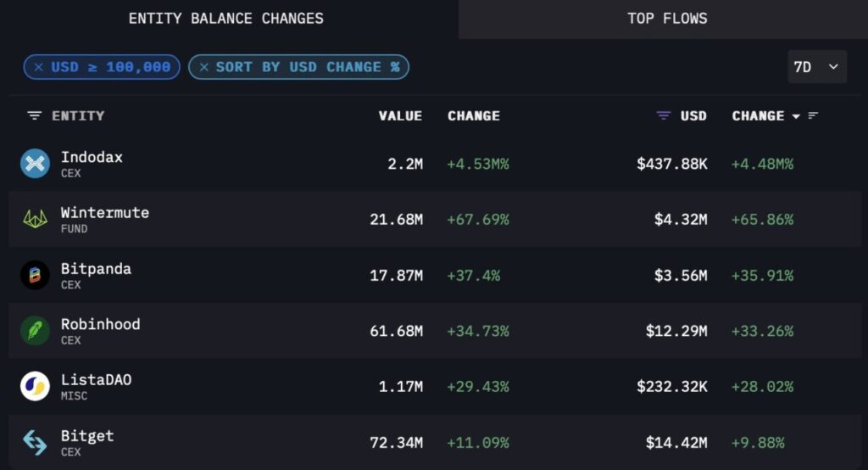Open the 7D time range dropdown

816,67
